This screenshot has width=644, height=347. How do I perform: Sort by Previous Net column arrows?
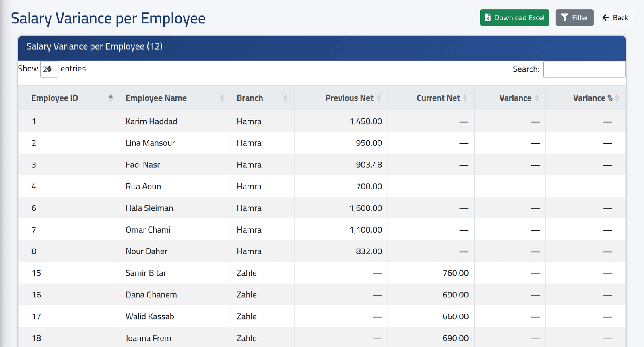379,98
